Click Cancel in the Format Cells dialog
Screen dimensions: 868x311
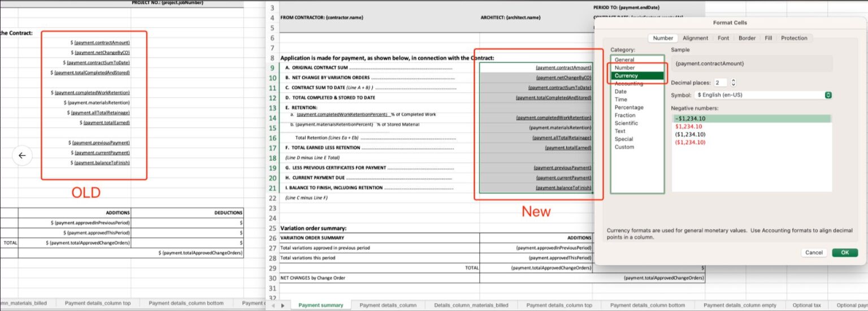(814, 252)
